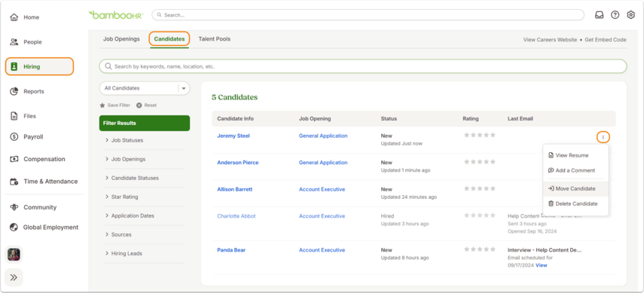Choose Move Candidate from menu
This screenshot has width=644, height=293.
pos(575,188)
